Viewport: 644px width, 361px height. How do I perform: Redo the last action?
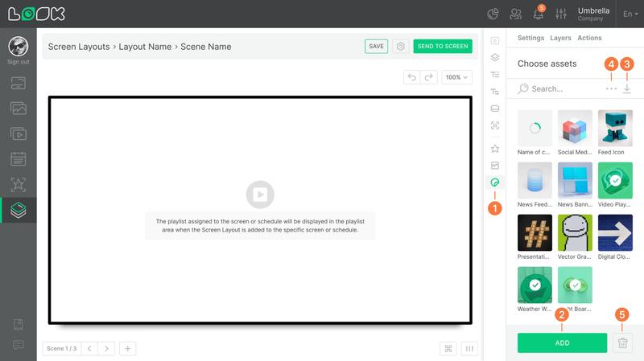pos(428,77)
